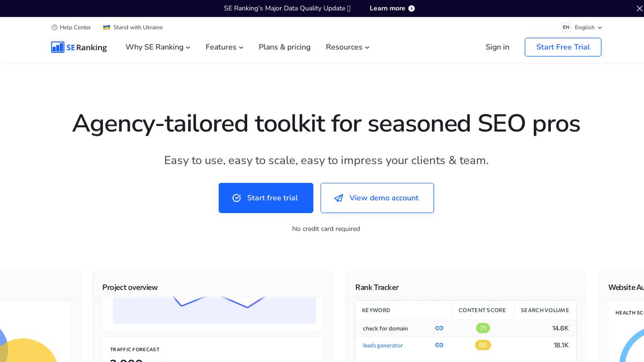Click the 18.1K search volume value
This screenshot has width=644, height=362.
tap(561, 345)
